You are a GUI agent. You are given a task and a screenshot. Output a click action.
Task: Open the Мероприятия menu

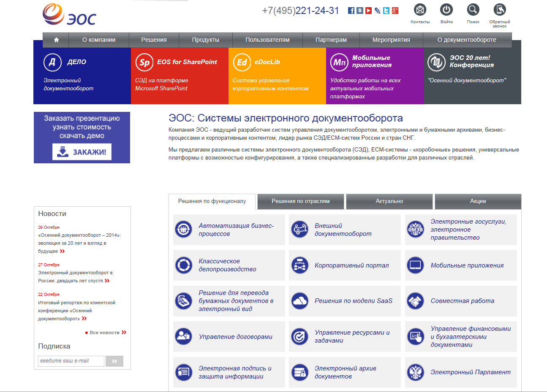(x=391, y=40)
